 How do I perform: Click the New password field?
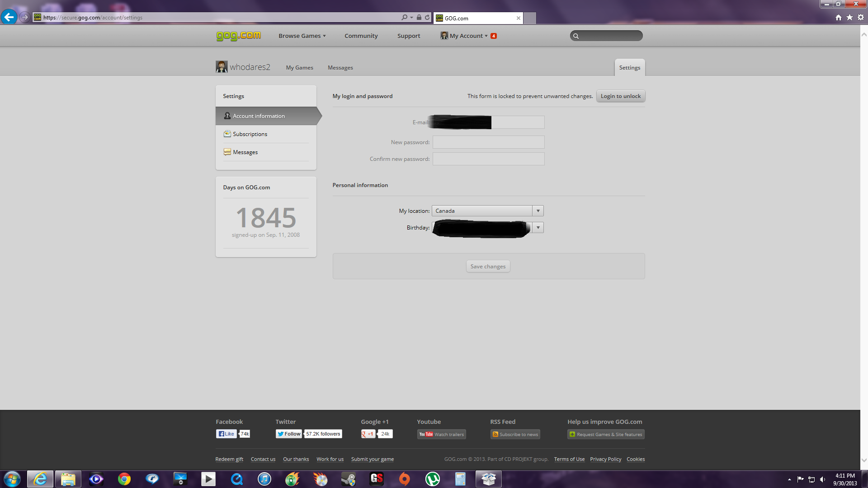pos(488,142)
